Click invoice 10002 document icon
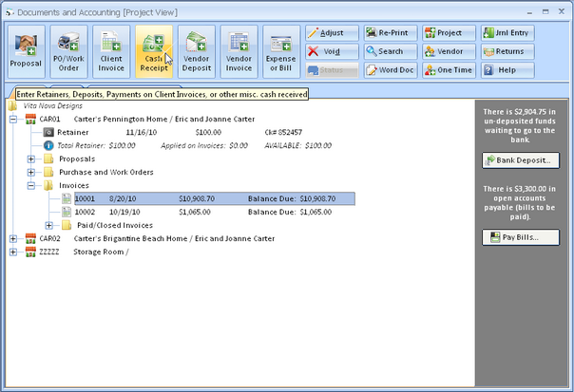Image resolution: width=574 pixels, height=392 pixels. pyautogui.click(x=67, y=212)
